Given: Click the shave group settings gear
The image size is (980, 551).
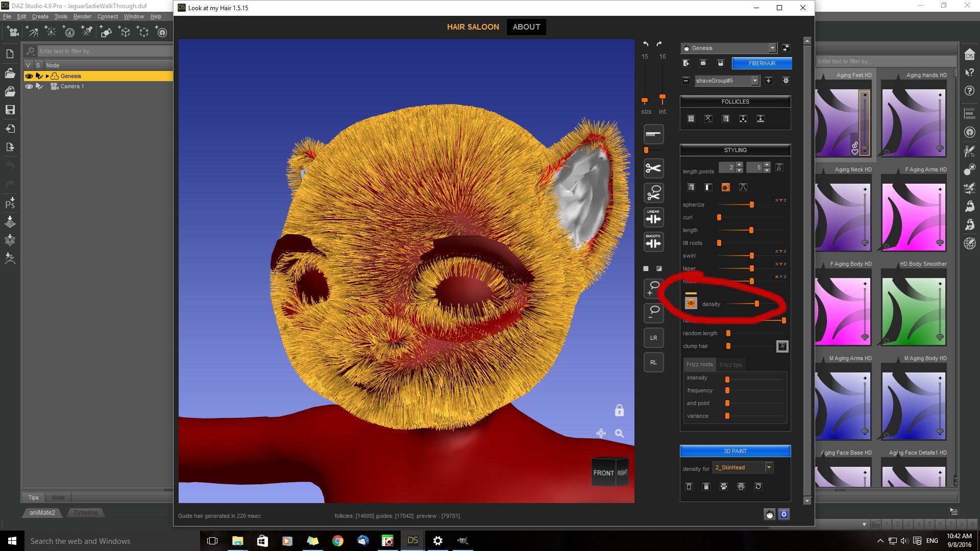Looking at the screenshot, I should (786, 81).
